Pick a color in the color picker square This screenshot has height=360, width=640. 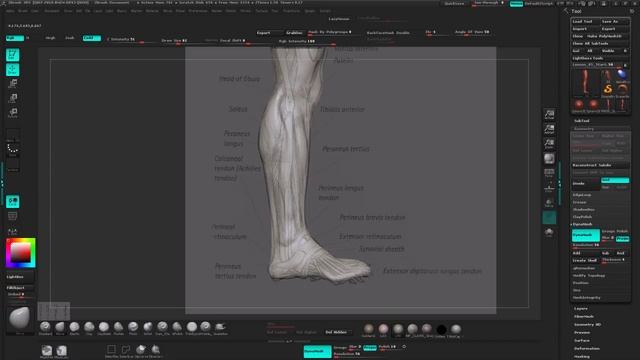point(20,253)
